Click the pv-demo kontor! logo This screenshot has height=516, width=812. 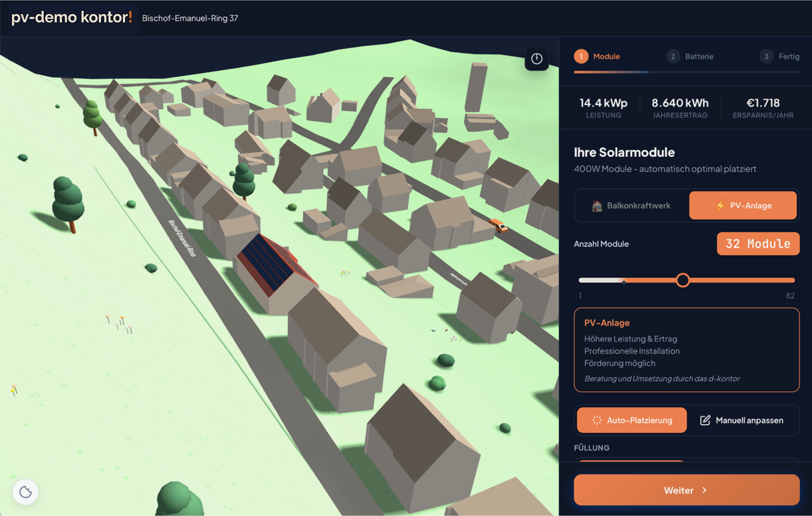72,17
